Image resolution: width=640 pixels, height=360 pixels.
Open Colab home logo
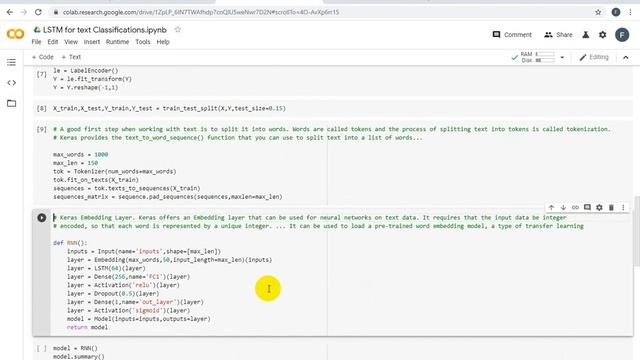(x=16, y=34)
